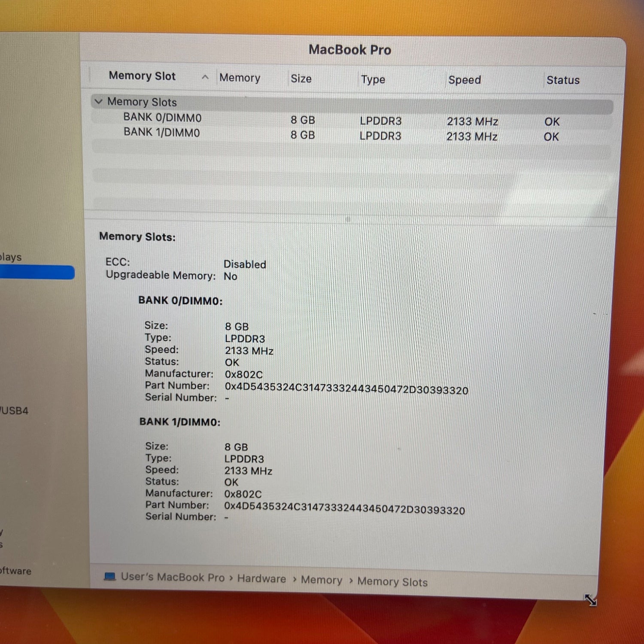Click the Memory column header
The width and height of the screenshot is (644, 644).
(240, 78)
